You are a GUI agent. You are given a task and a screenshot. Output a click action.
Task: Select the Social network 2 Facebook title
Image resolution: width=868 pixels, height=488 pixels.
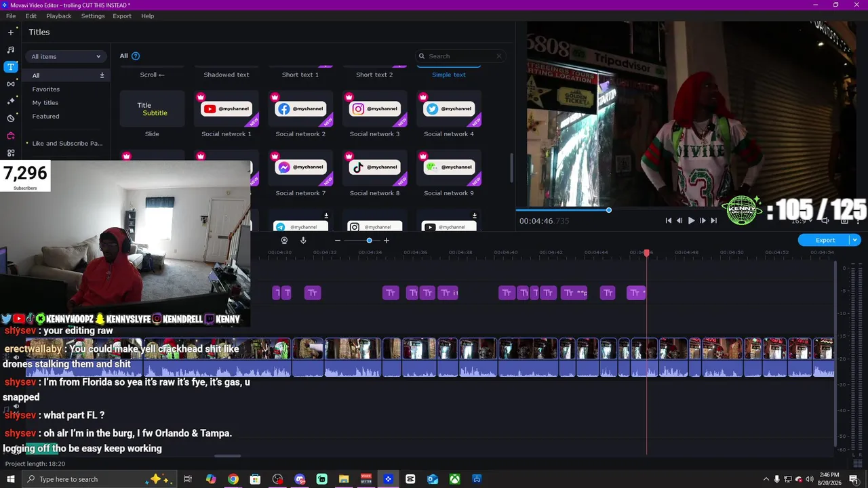pos(300,108)
